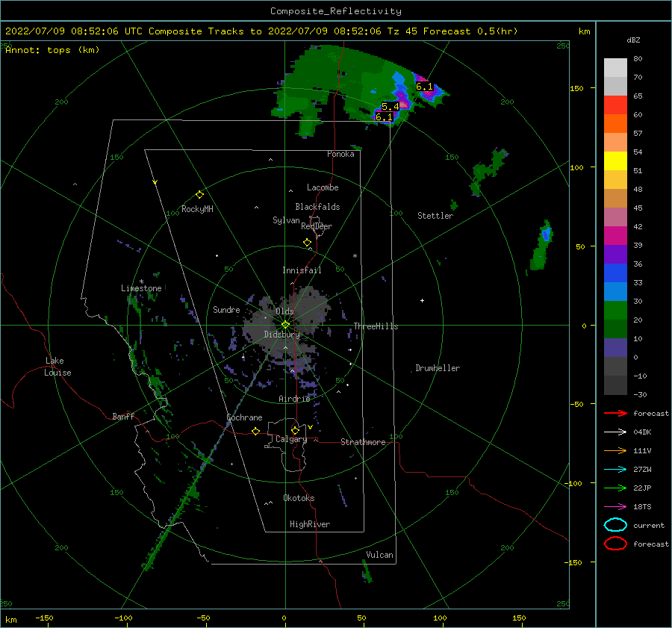Click the -150 tick on bottom axis
This screenshot has height=628, width=672.
click(44, 618)
